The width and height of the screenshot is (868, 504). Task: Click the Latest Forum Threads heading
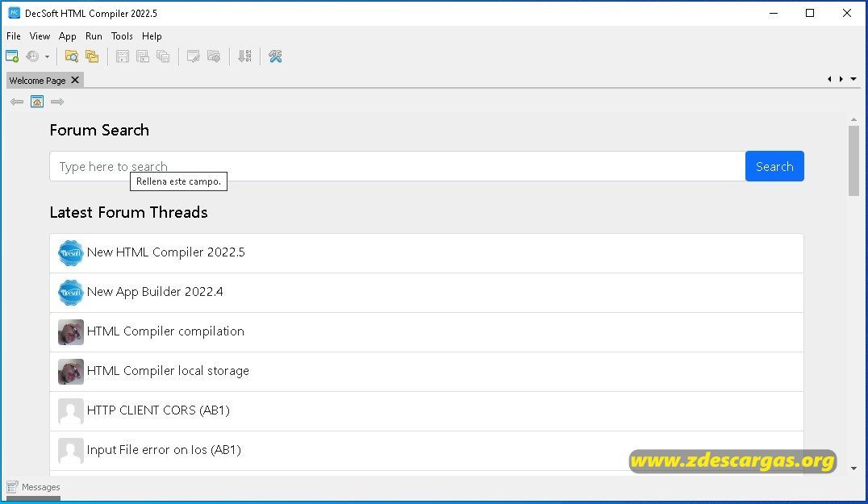tap(128, 212)
